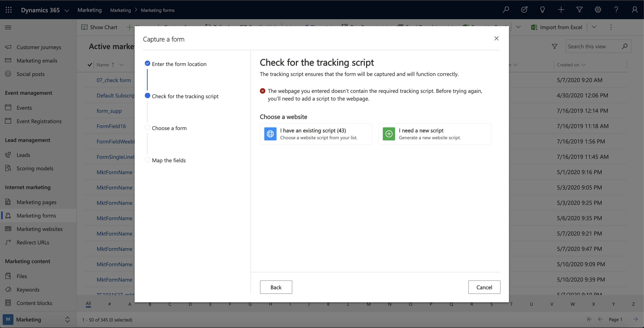This screenshot has width=644, height=328.
Task: Open Marketing emails from sidebar
Action: click(37, 60)
